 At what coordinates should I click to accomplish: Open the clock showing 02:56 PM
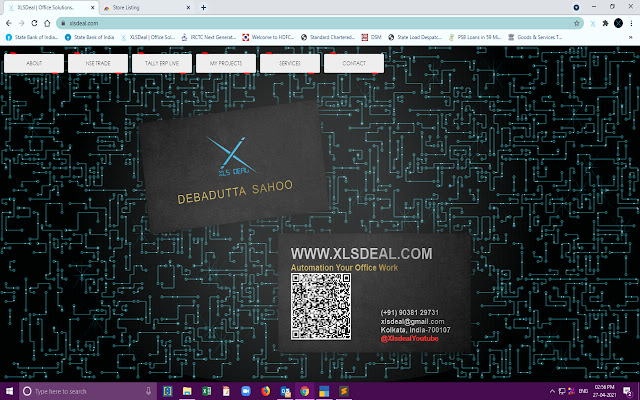(x=604, y=391)
